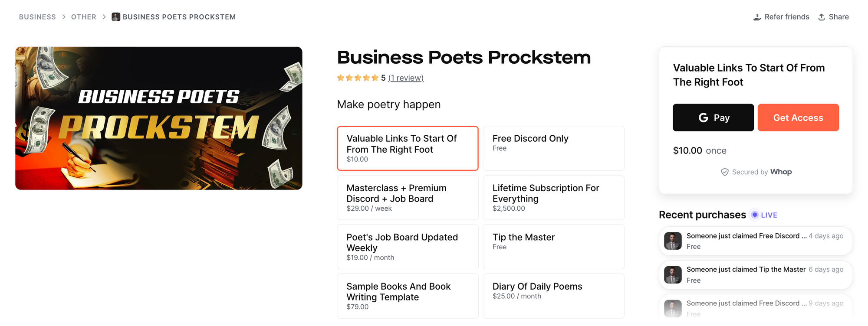Select the Free Discord Only pricing option
868x326 pixels.
tap(553, 148)
